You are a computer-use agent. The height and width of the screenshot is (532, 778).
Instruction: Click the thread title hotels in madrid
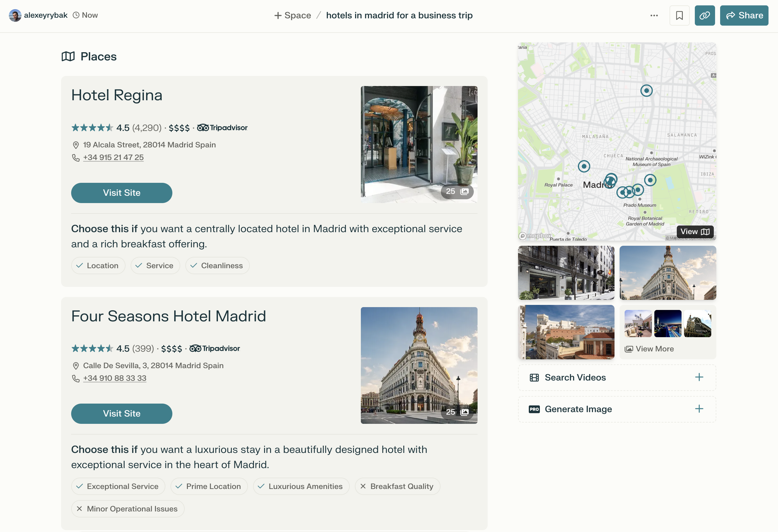pos(399,15)
